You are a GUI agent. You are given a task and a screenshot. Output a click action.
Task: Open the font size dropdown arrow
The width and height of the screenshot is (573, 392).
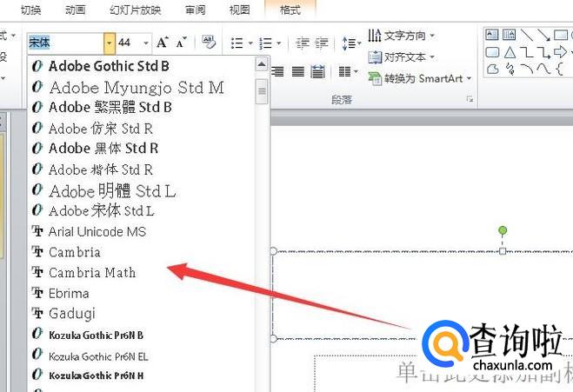coord(146,43)
